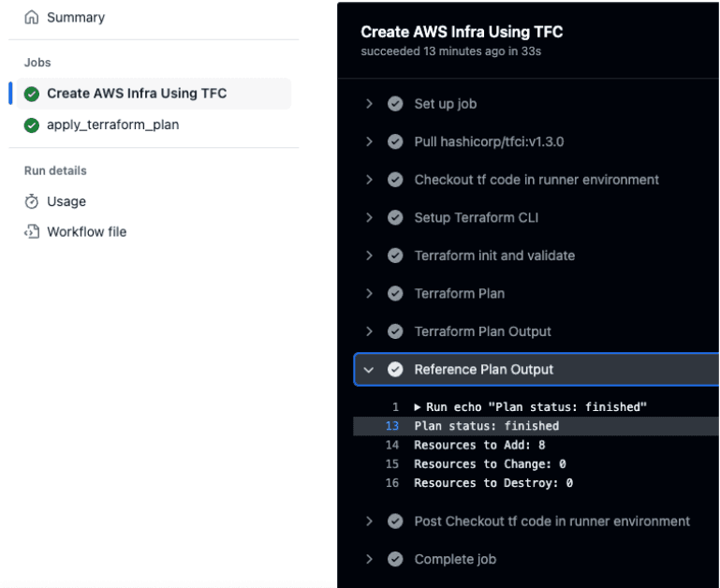The width and height of the screenshot is (720, 588).
Task: Click the Workflow file icon
Action: 32,231
